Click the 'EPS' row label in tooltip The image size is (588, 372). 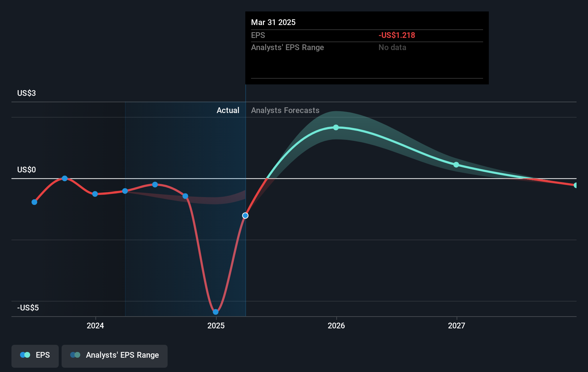(258, 35)
